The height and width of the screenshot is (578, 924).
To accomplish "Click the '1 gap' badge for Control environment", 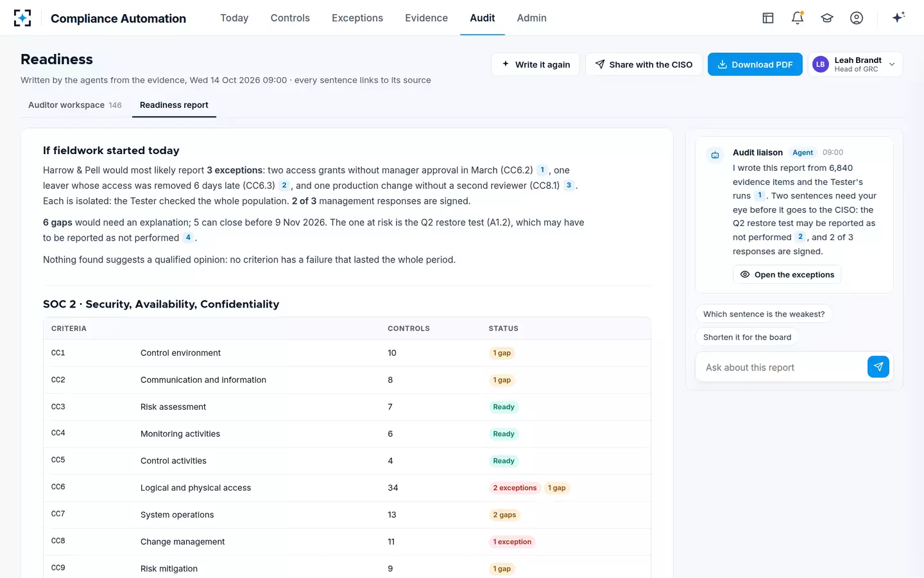I will 502,353.
